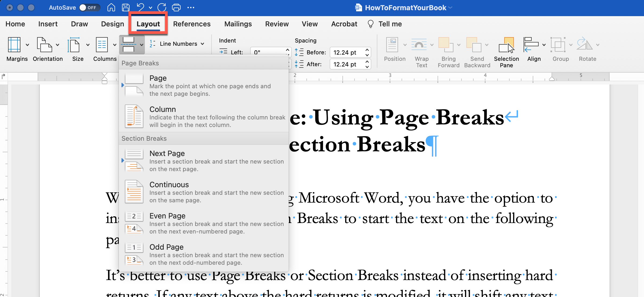Open the View tab
This screenshot has width=644, height=297.
pyautogui.click(x=310, y=24)
